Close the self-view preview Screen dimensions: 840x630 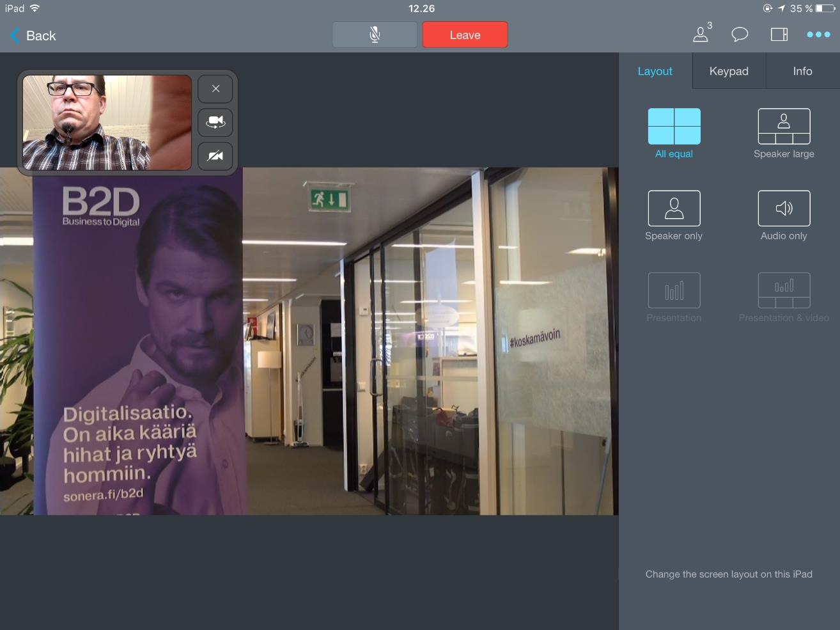coord(215,89)
